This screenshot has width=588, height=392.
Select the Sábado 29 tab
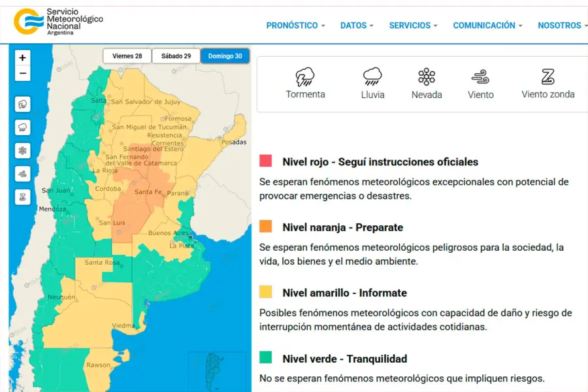pyautogui.click(x=176, y=56)
